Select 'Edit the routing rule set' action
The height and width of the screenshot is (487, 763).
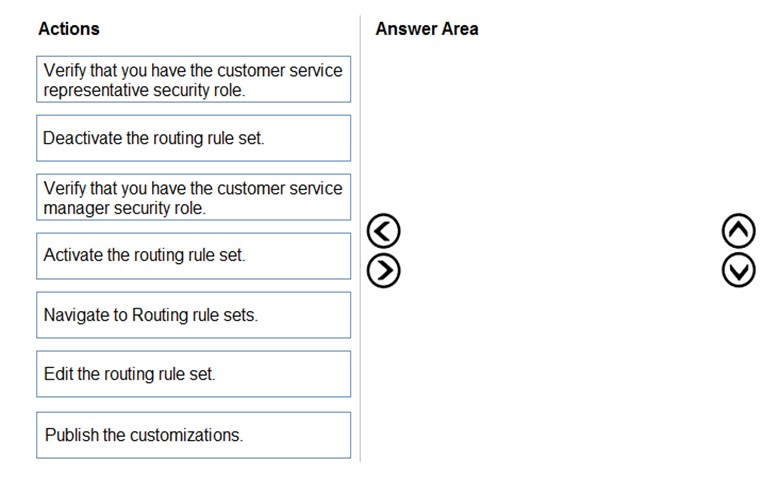coord(194,374)
